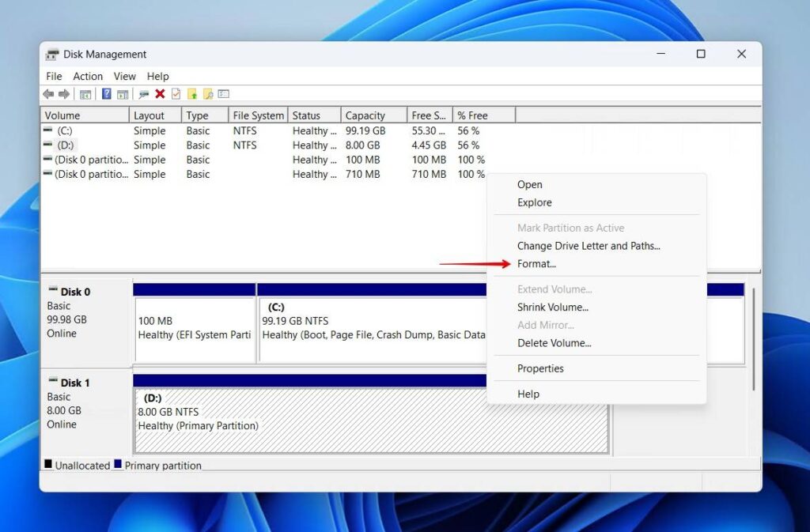Open the Action menu
The image size is (810, 532).
(x=87, y=76)
